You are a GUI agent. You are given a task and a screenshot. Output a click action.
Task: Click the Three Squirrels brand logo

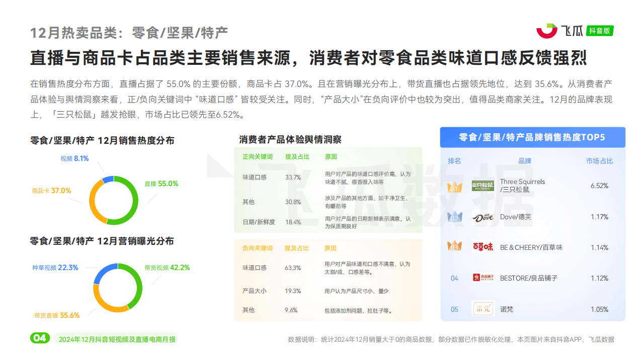coord(483,186)
